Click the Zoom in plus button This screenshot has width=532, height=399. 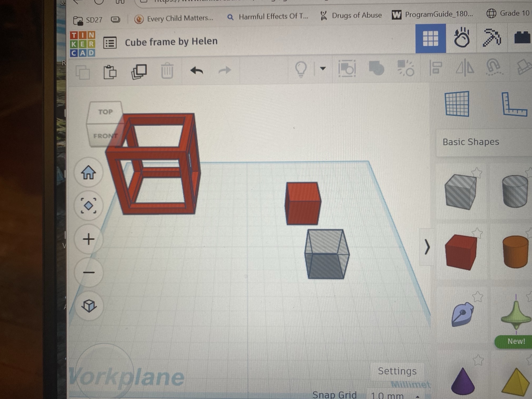pos(88,239)
